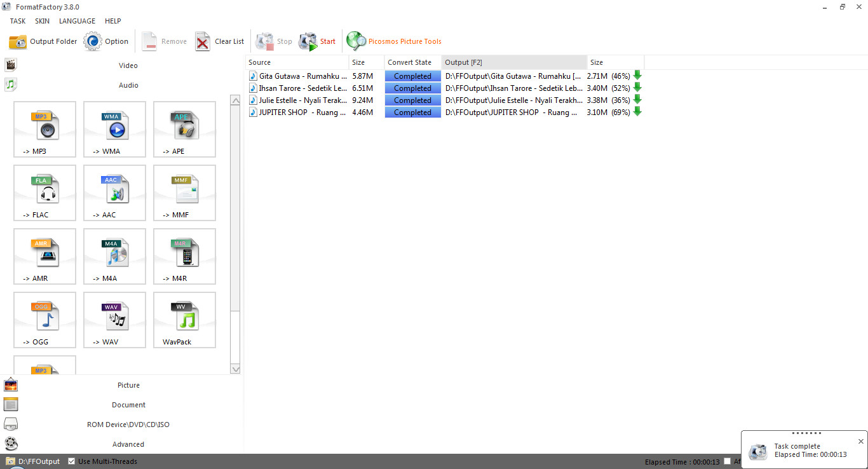868x469 pixels.
Task: Click the first Size column header
Action: point(367,62)
